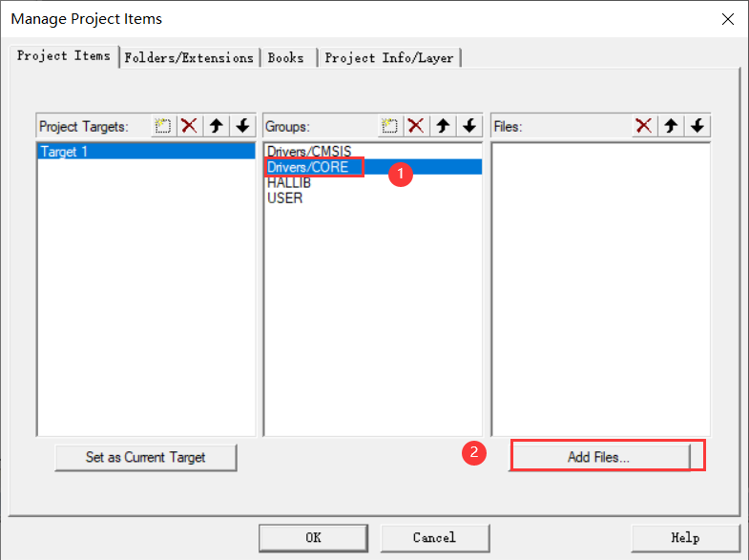Click Set as Current Target
The image size is (749, 560).
coord(146,457)
